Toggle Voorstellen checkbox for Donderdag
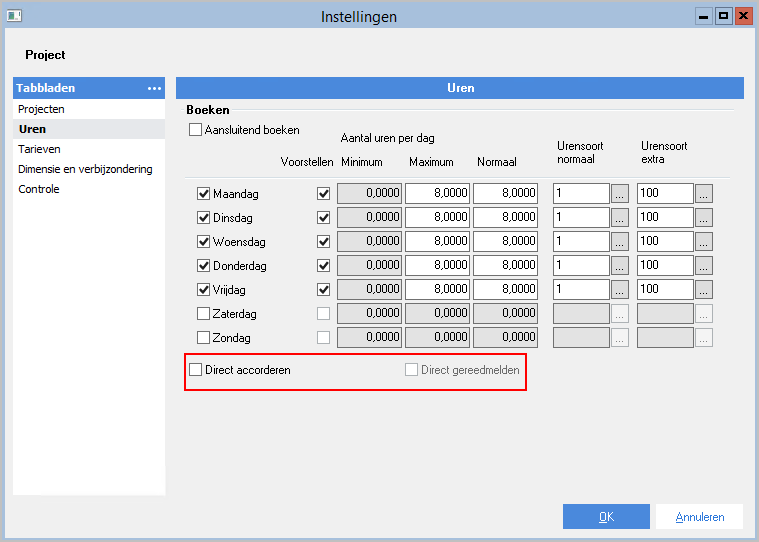The width and height of the screenshot is (759, 542). point(323,266)
